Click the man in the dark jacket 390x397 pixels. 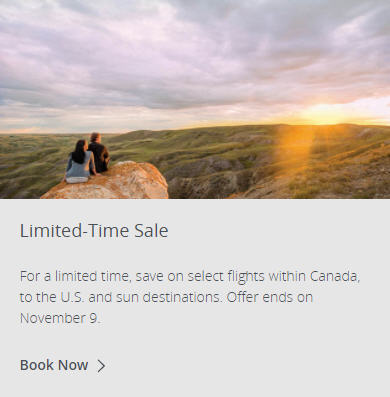click(x=99, y=153)
